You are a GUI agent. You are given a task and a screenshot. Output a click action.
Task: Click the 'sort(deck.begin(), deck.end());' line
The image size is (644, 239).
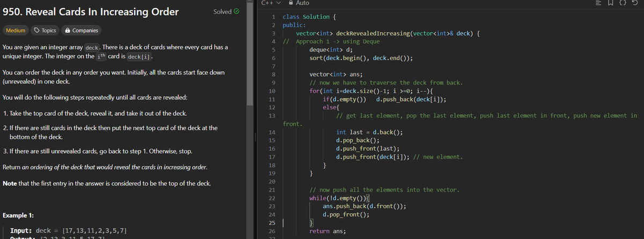[361, 58]
